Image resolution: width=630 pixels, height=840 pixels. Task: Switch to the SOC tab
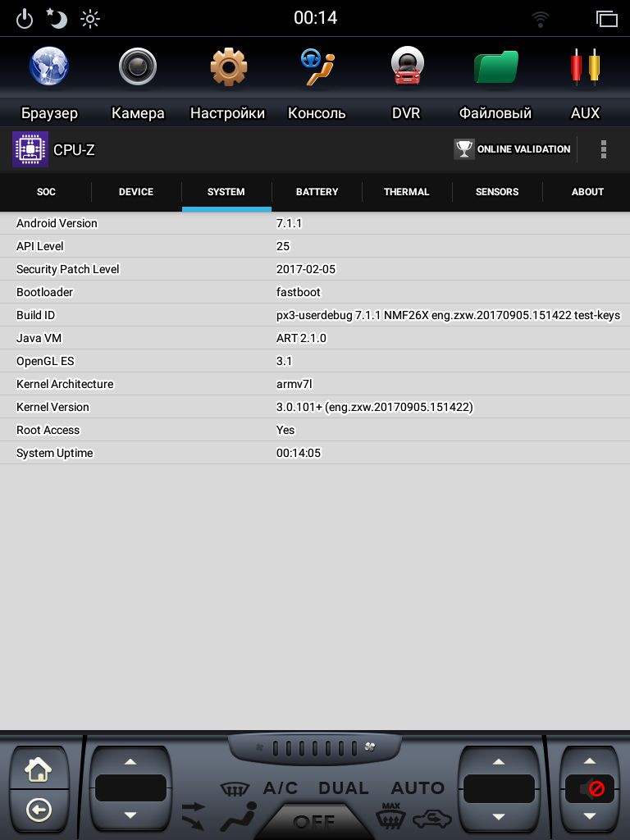[46, 192]
